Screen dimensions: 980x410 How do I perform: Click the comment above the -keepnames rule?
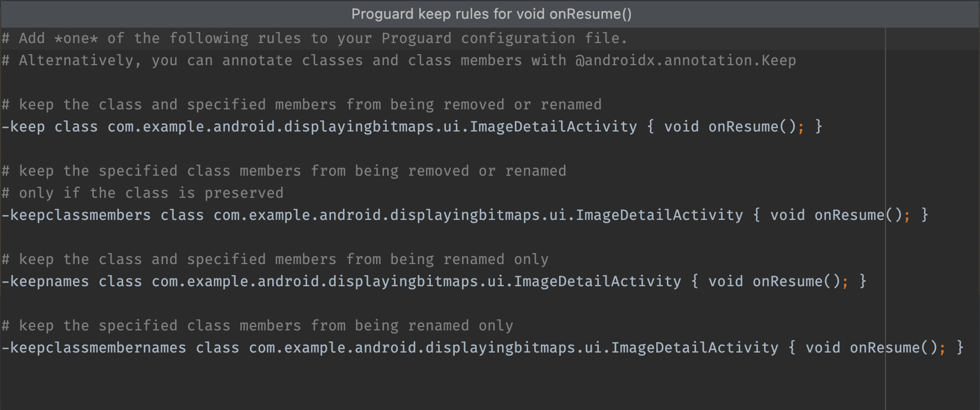coord(275,259)
